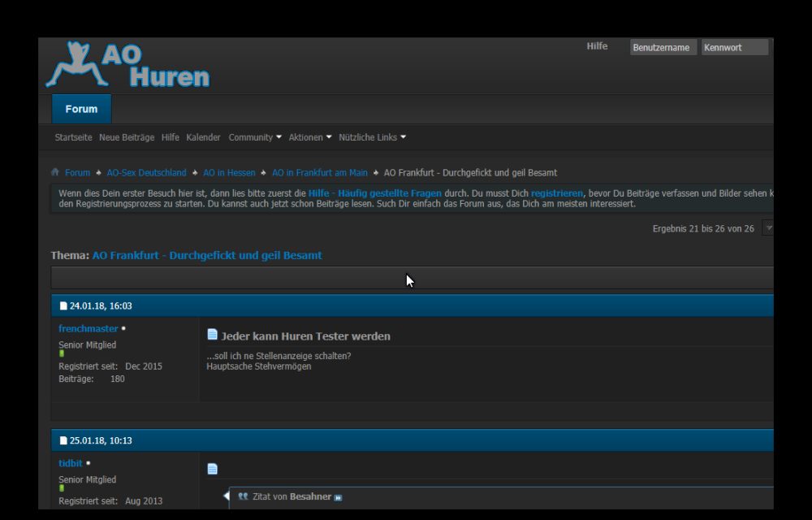Click the document icon before 'Jeder kann' title

coord(212,335)
